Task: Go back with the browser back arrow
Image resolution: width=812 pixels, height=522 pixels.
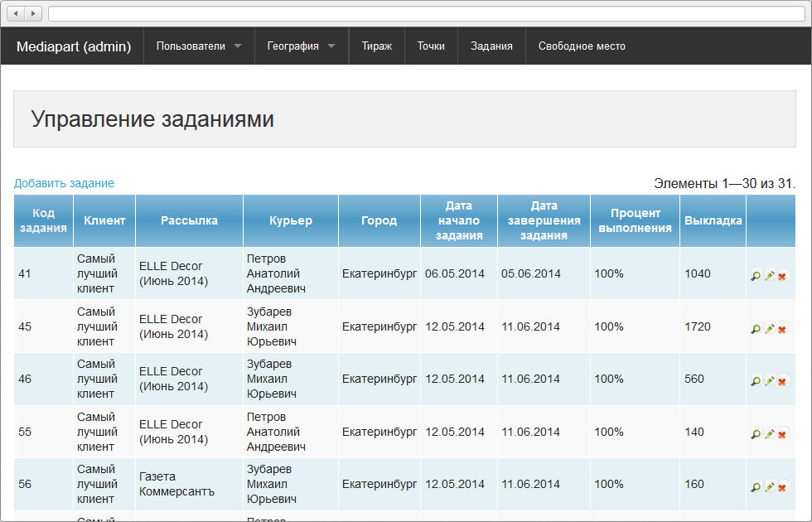Action: (x=15, y=13)
